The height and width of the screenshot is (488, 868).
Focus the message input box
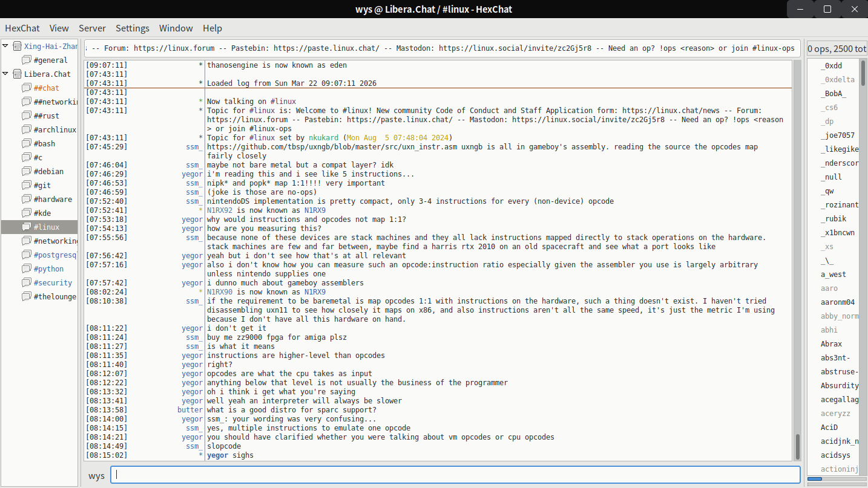point(455,475)
